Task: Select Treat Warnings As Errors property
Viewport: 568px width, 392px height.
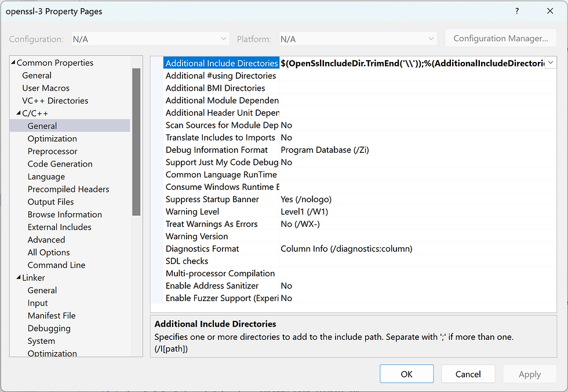Action: point(212,224)
